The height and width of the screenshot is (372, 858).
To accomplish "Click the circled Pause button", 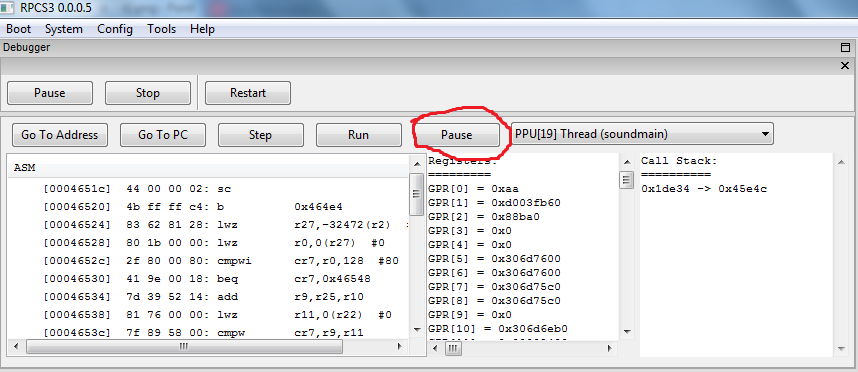I will pos(456,135).
